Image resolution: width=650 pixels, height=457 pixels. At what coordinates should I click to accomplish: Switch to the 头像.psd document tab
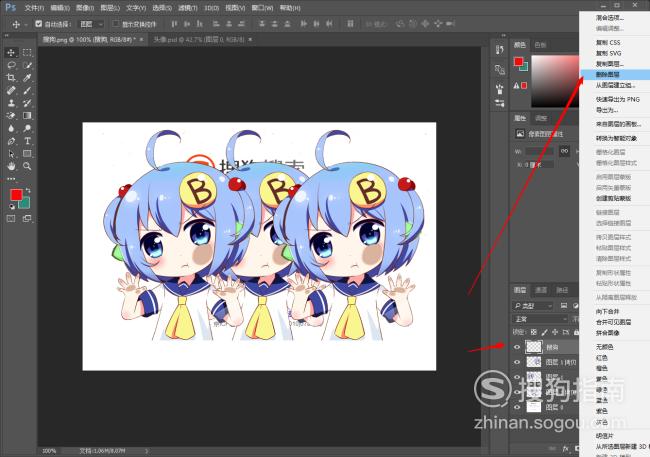[199, 39]
